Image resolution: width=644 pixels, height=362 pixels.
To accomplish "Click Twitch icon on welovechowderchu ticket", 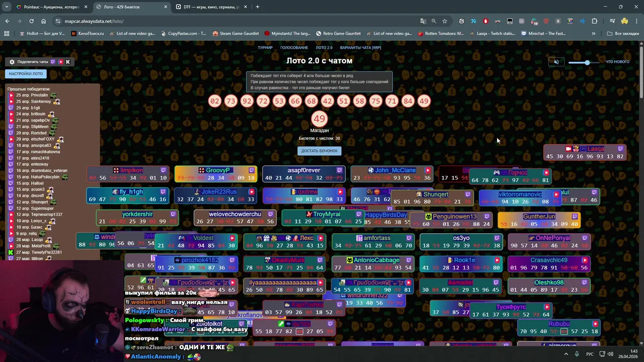I will 271,214.
